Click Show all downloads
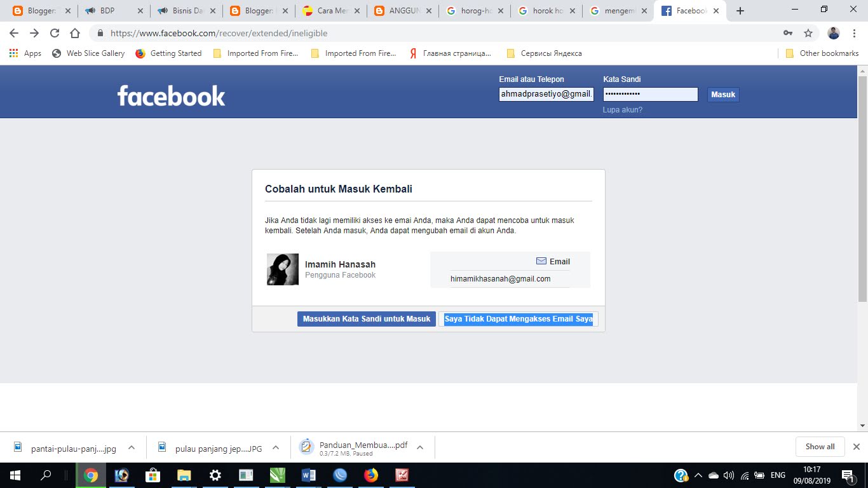The width and height of the screenshot is (868, 488). 820,447
